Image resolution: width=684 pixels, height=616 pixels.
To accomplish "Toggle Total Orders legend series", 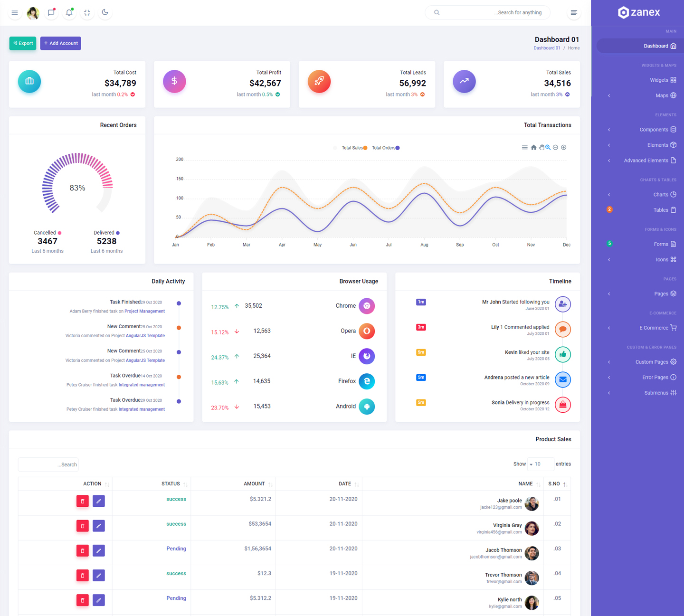I will pos(385,148).
